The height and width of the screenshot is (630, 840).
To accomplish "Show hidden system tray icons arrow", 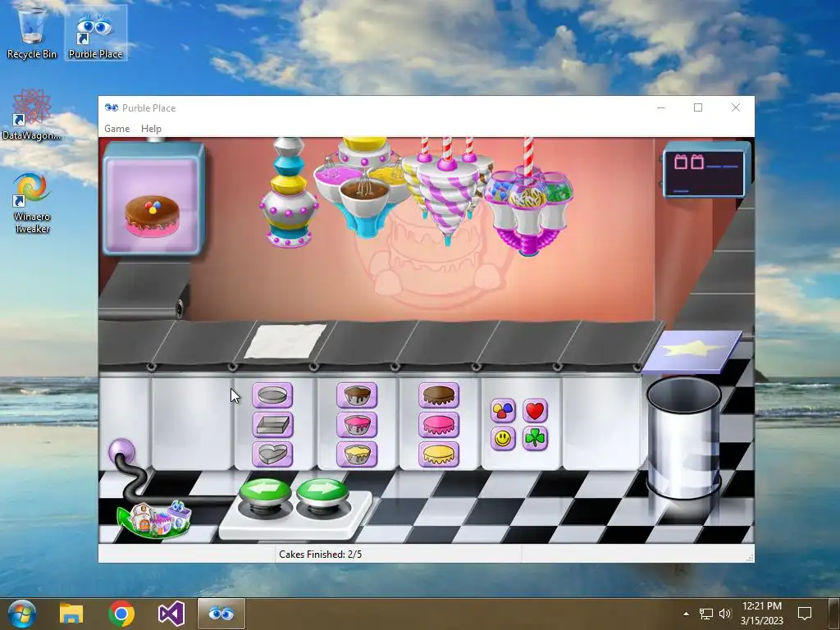I will 687,614.
